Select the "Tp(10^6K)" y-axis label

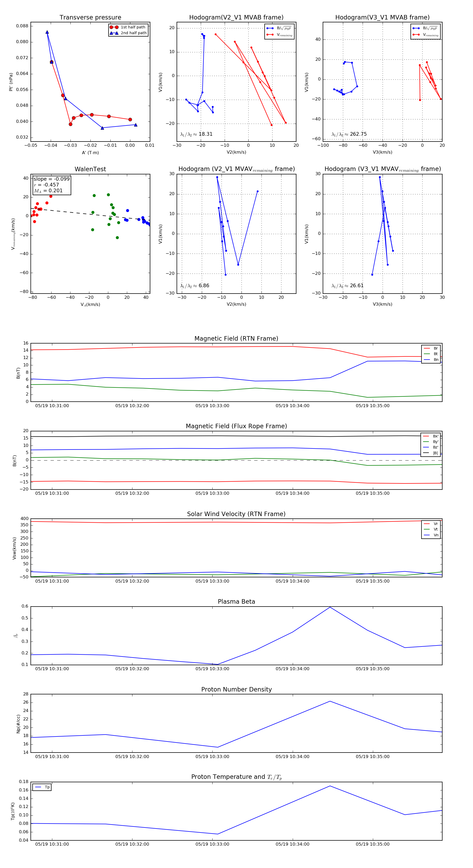pos(13,811)
